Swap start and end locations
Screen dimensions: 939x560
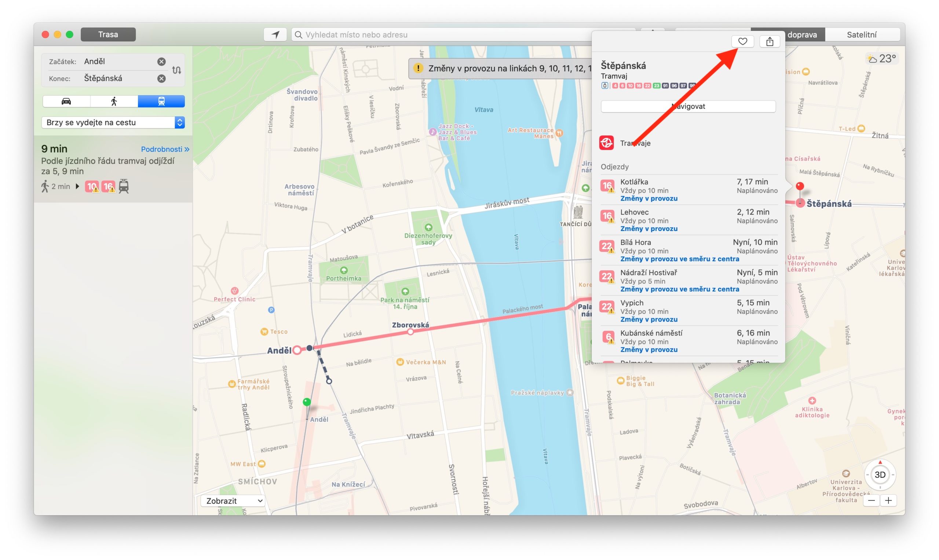pyautogui.click(x=177, y=70)
